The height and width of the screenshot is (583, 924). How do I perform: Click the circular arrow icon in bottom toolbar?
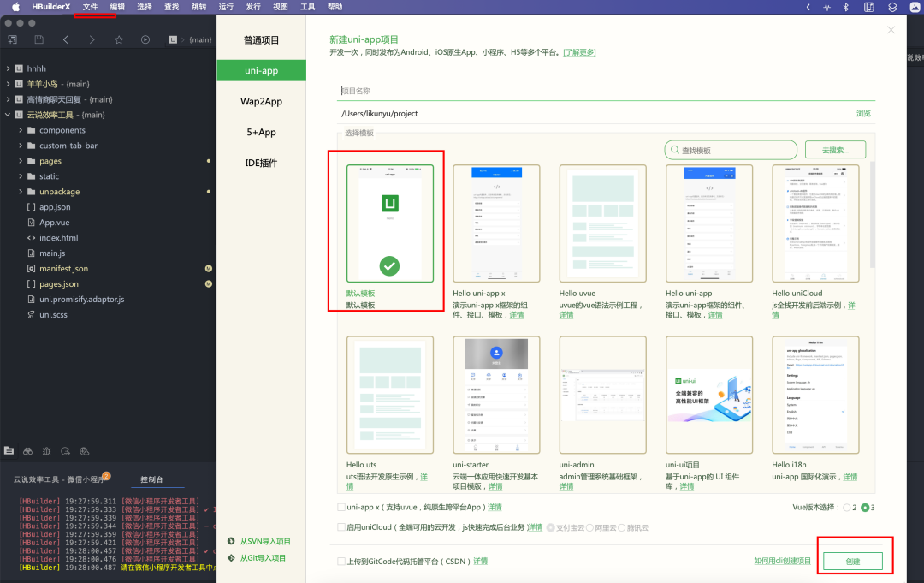(65, 451)
